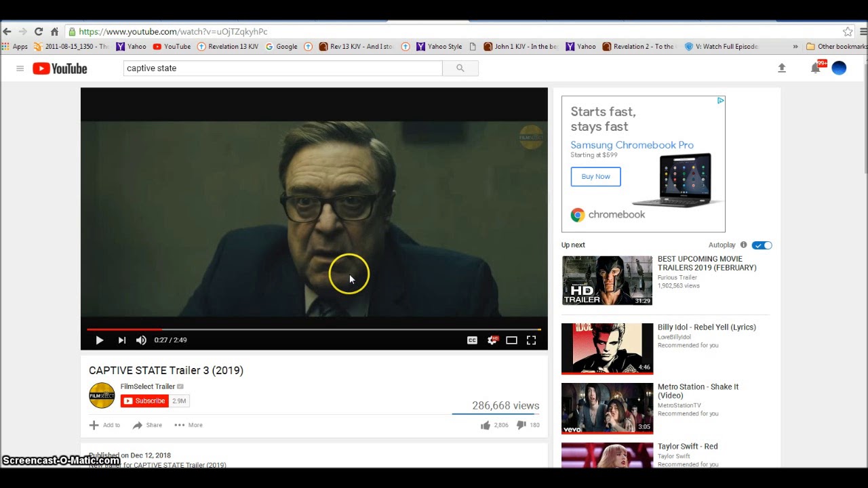Open the Revelation 2 bookmark
The height and width of the screenshot is (488, 868).
tap(638, 47)
